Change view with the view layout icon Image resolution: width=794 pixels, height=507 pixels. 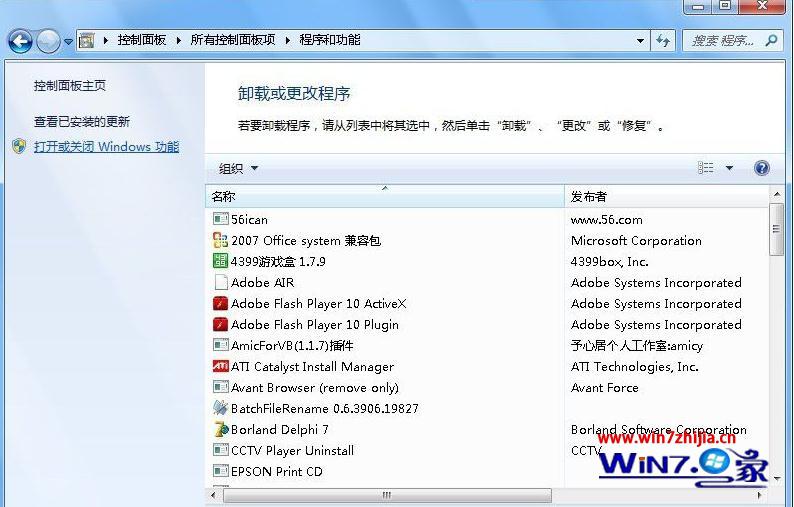click(705, 168)
